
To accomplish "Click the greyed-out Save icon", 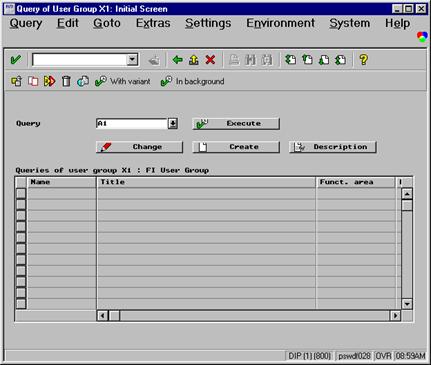I will (x=154, y=60).
